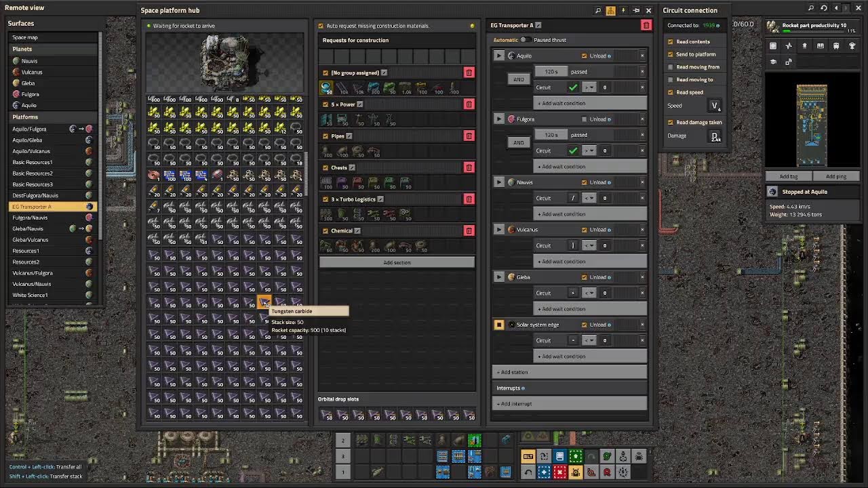Edit the 3 × Turbo Logistics group name
The image size is (868, 488).
(x=380, y=199)
